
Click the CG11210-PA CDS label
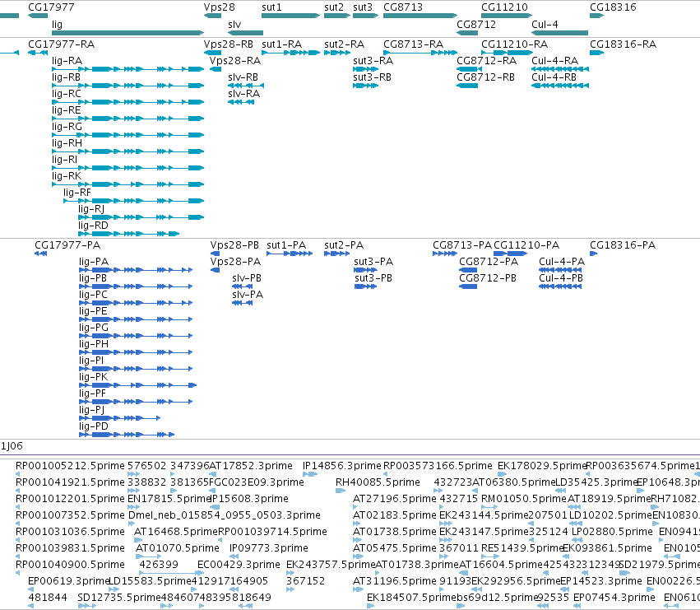(526, 245)
